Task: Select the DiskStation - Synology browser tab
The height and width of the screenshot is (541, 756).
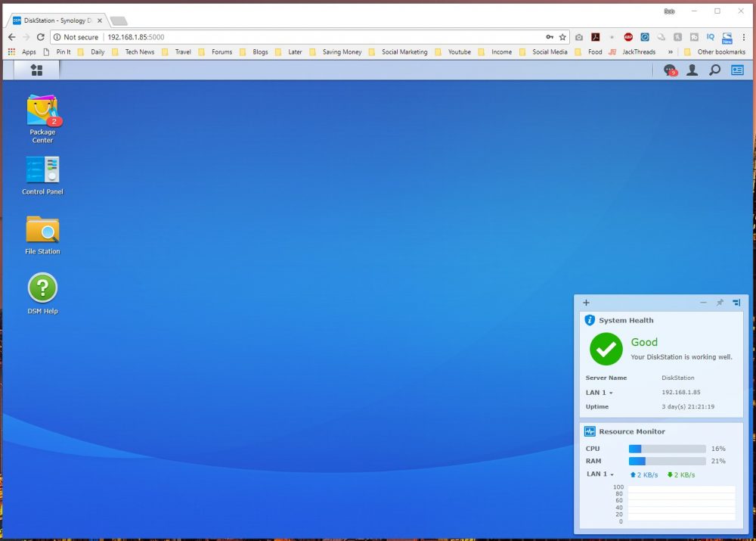Action: pyautogui.click(x=57, y=20)
